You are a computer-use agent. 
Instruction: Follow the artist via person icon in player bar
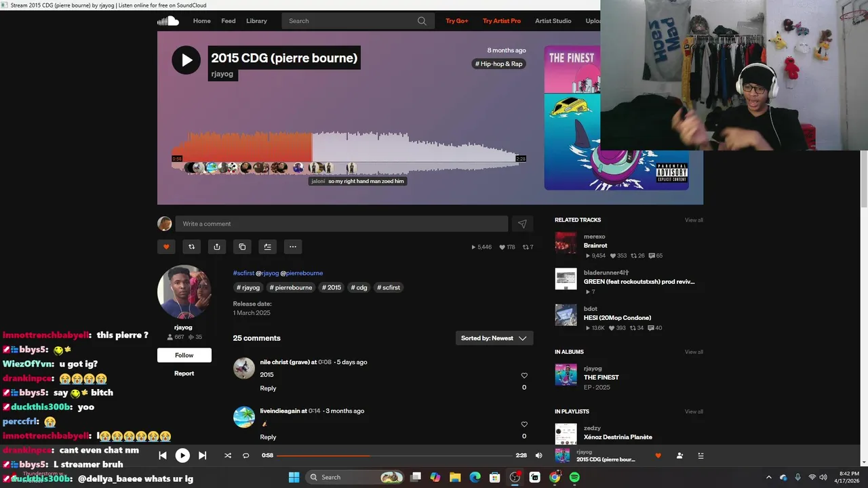679,455
